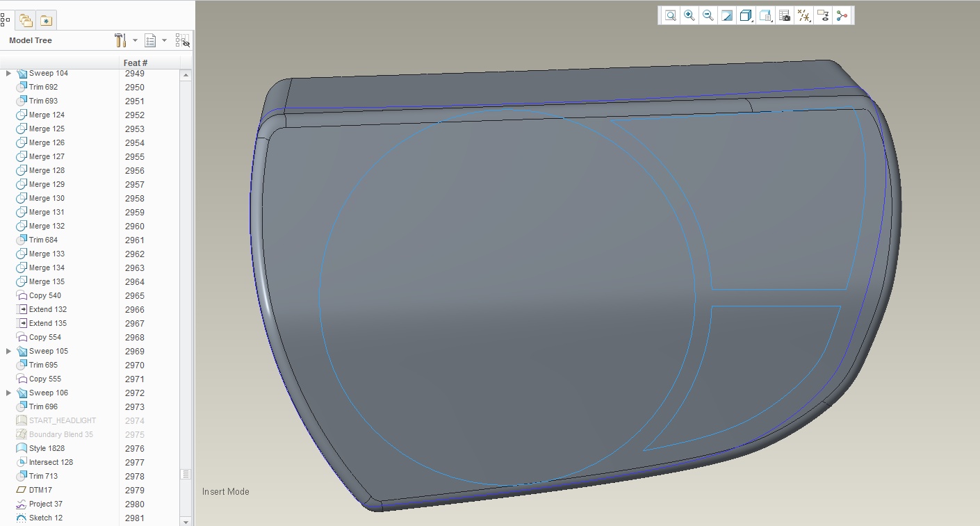Open the Datum Display Filters icon
The height and width of the screenshot is (526, 980).
804,15
